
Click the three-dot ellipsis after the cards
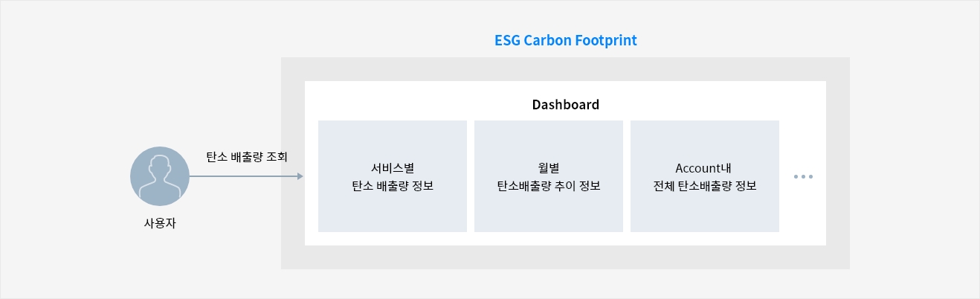click(x=803, y=177)
